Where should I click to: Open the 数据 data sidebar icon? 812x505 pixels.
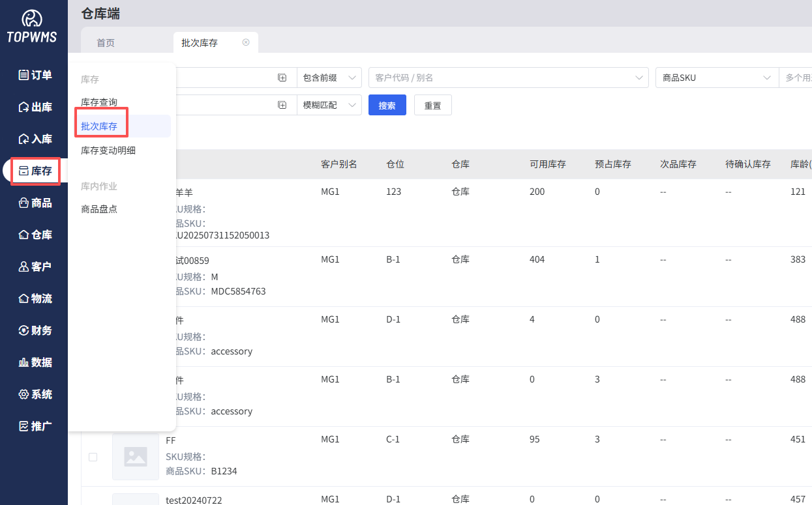click(24, 362)
